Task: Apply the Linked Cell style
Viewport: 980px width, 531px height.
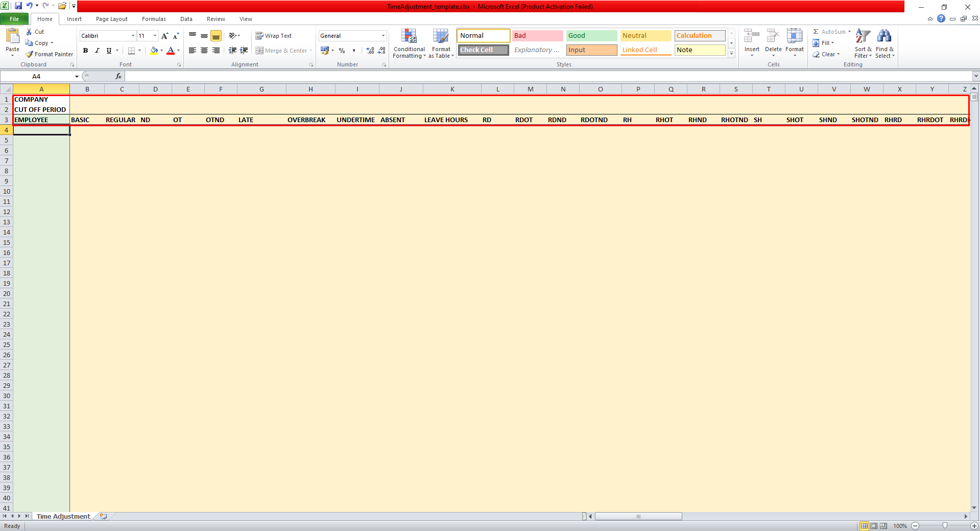Action: point(646,50)
